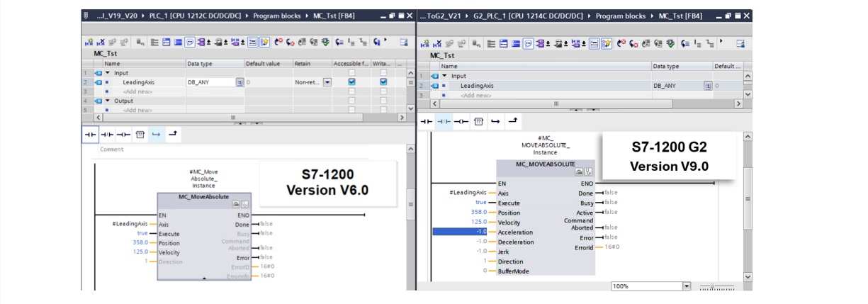Image resolution: width=868 pixels, height=304 pixels.
Task: Toggle Accessible checkbox in the Output row
Action: coord(351,101)
